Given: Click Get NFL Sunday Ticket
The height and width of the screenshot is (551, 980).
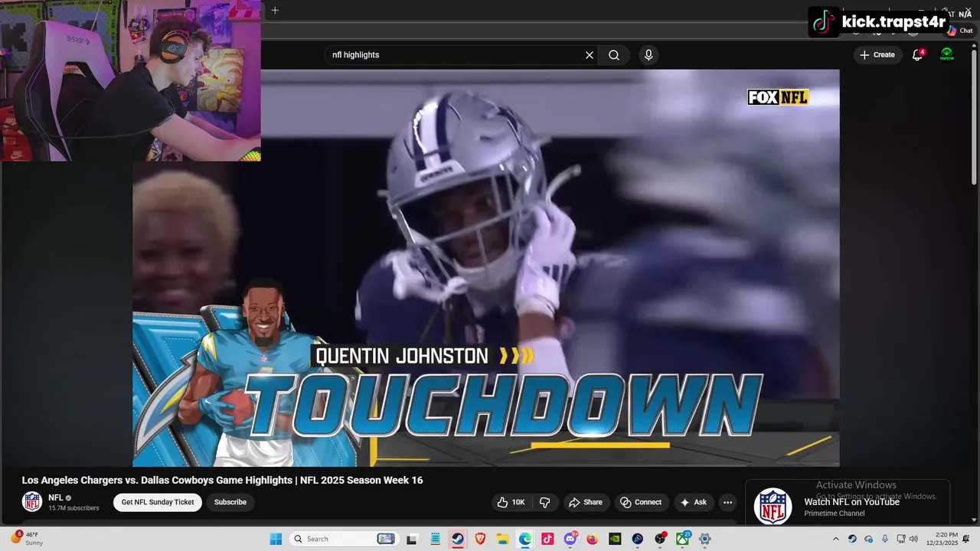Looking at the screenshot, I should pyautogui.click(x=158, y=502).
